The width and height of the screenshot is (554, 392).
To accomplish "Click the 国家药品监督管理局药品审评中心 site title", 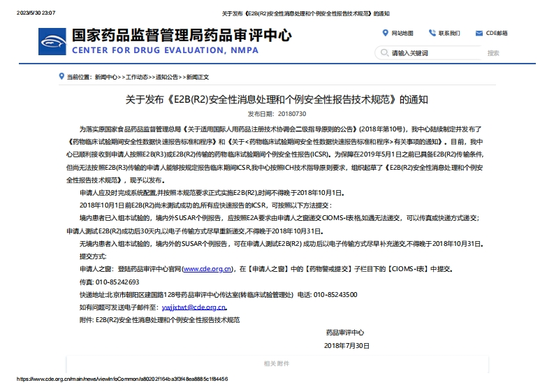I will pyautogui.click(x=182, y=35).
